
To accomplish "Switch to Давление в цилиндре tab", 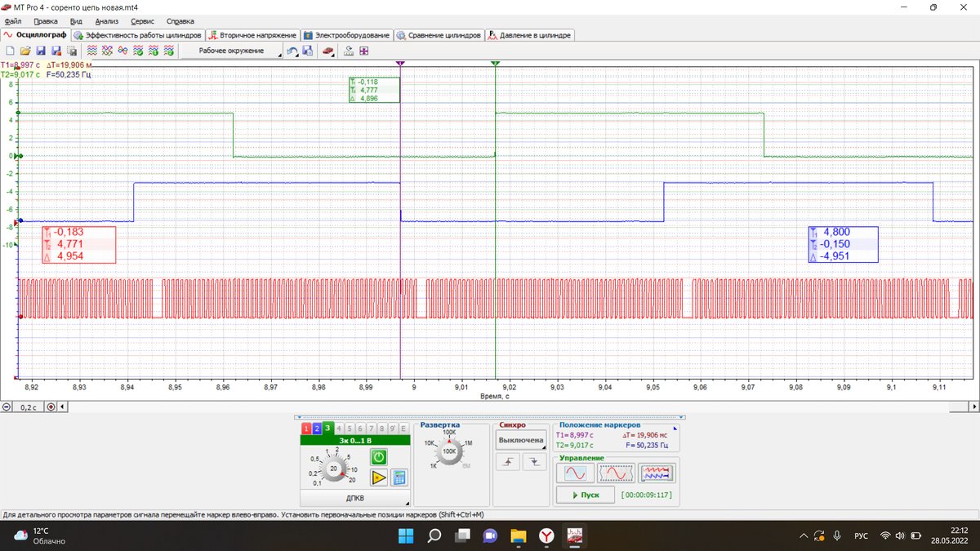I will point(529,35).
